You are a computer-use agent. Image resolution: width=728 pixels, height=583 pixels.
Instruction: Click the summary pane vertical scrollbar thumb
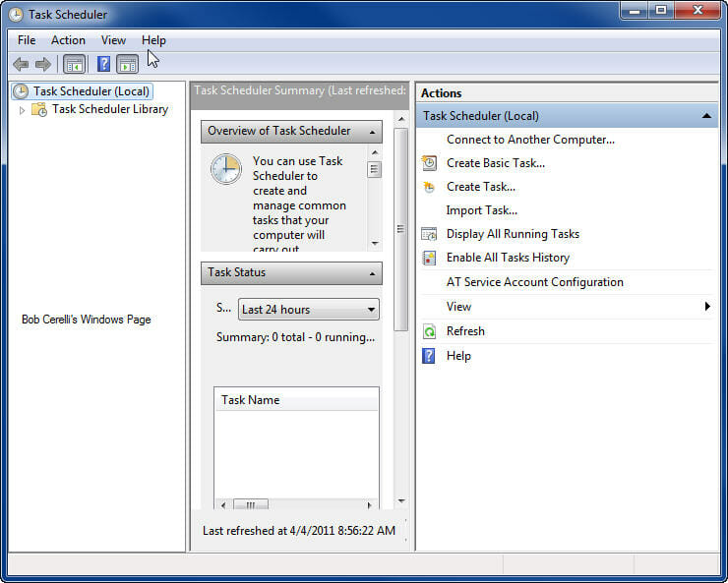coord(400,230)
